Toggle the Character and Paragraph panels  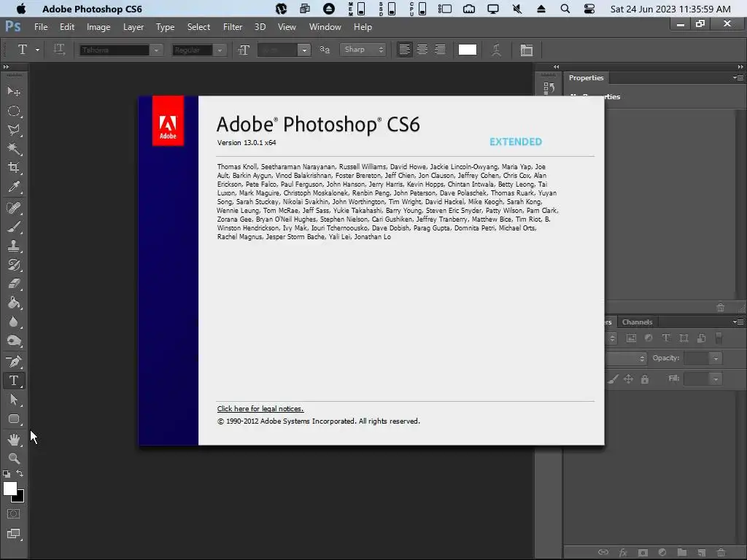tap(527, 50)
